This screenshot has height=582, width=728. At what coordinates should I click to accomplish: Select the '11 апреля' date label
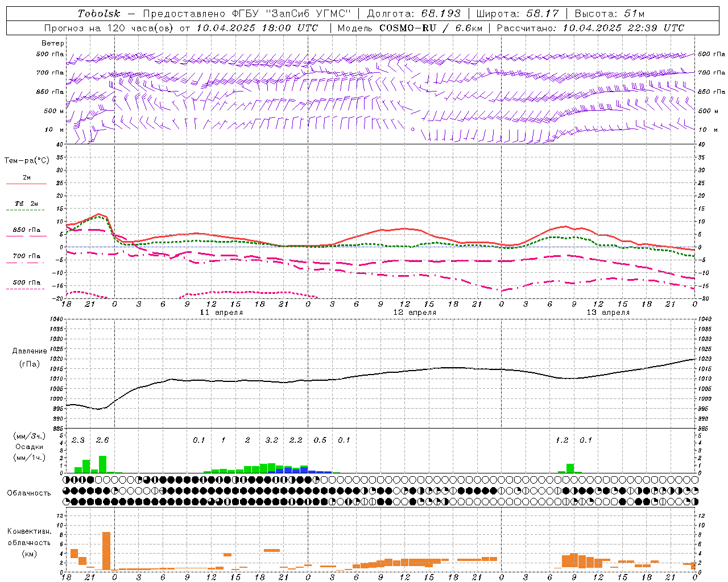tap(221, 313)
